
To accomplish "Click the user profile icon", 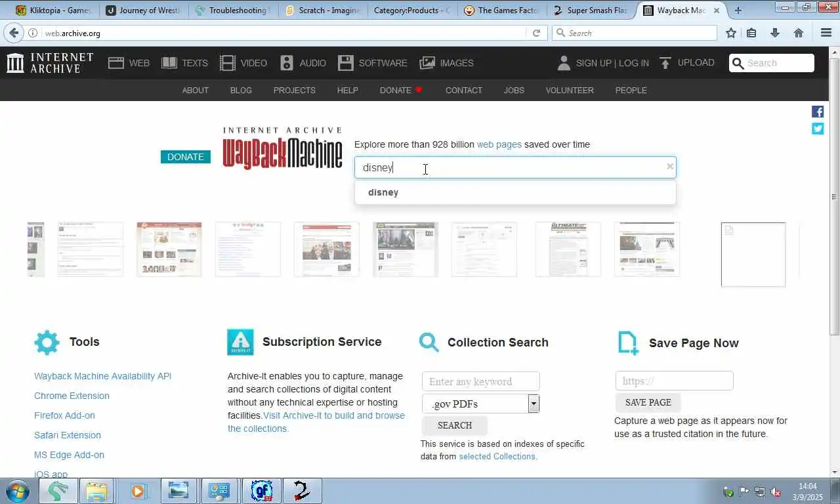I will point(564,63).
